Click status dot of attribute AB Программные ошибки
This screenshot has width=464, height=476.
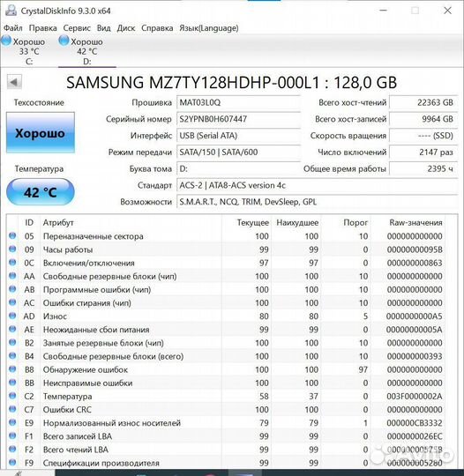pyautogui.click(x=12, y=289)
